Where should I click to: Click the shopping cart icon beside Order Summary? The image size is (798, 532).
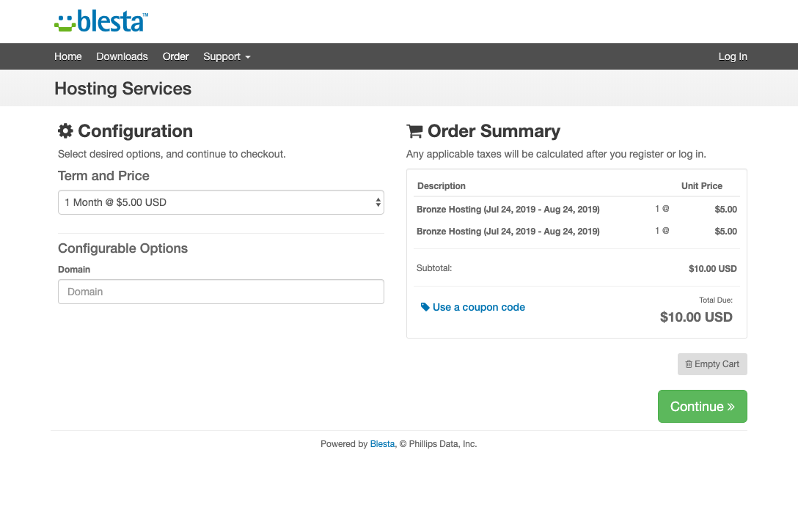point(414,131)
